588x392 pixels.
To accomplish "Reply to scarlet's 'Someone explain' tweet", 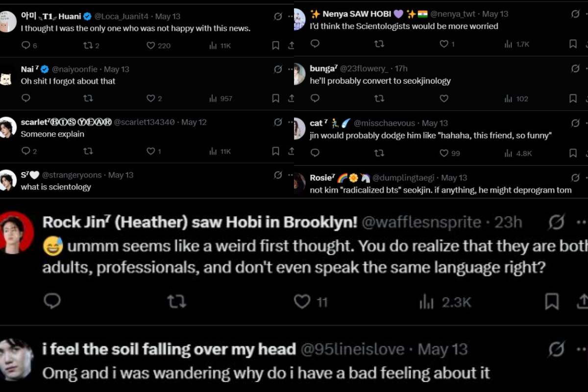I will click(x=26, y=151).
